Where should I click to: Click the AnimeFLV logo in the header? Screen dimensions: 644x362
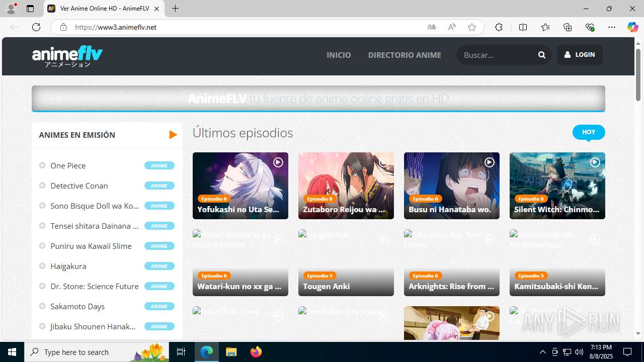(x=67, y=56)
